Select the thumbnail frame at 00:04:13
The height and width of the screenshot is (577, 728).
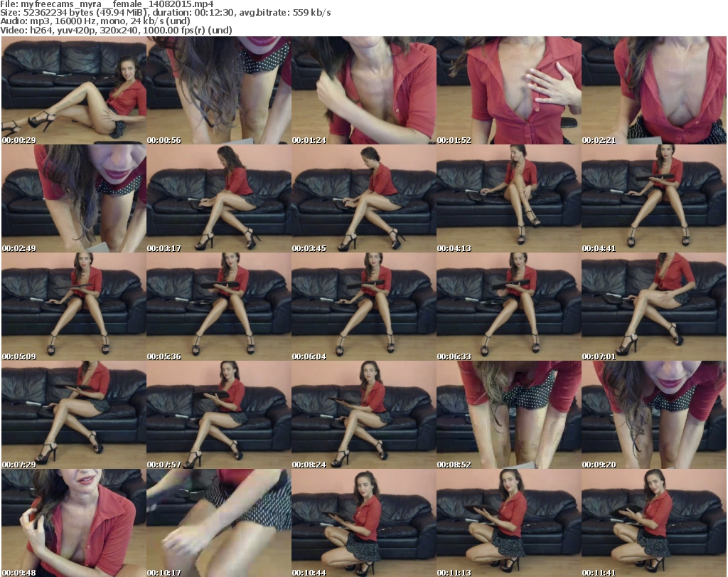(509, 198)
